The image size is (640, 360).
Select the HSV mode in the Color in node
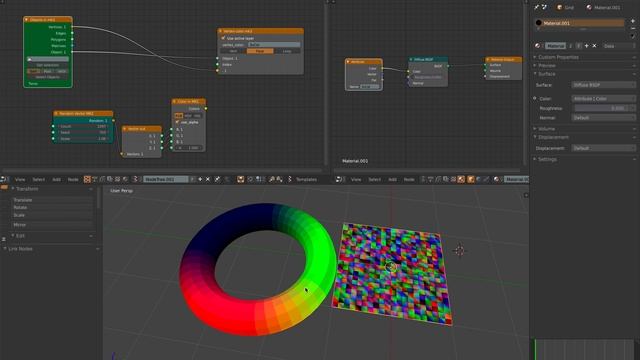pyautogui.click(x=188, y=116)
